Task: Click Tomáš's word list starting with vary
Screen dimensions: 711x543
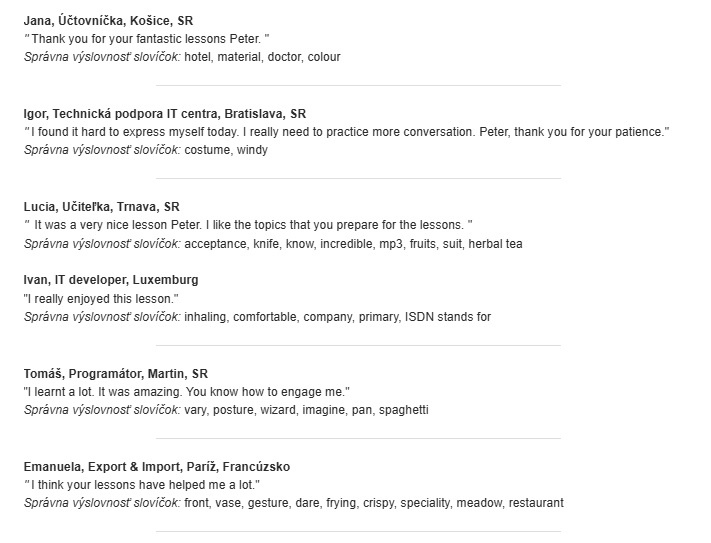Action: click(306, 410)
